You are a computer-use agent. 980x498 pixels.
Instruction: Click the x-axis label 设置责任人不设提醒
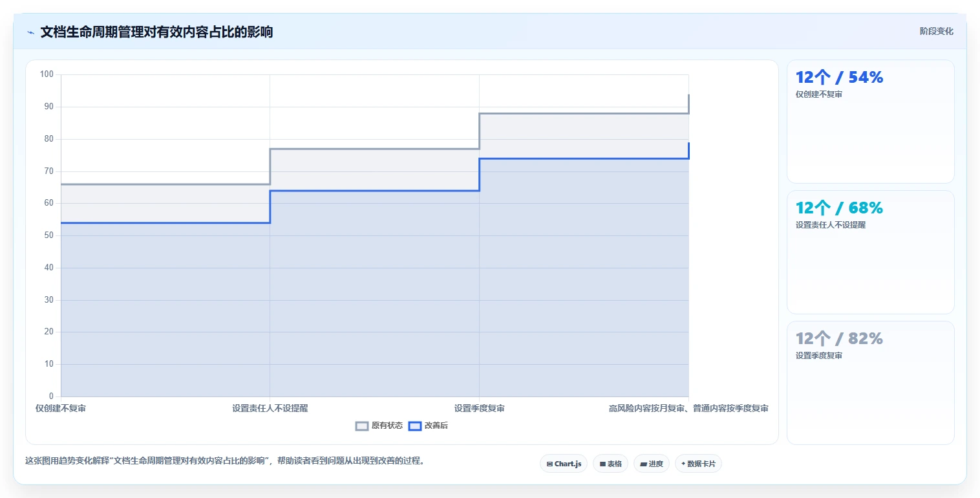tap(270, 409)
